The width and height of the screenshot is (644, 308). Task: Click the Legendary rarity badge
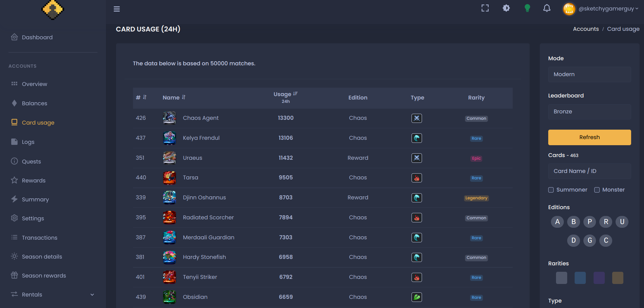click(476, 198)
